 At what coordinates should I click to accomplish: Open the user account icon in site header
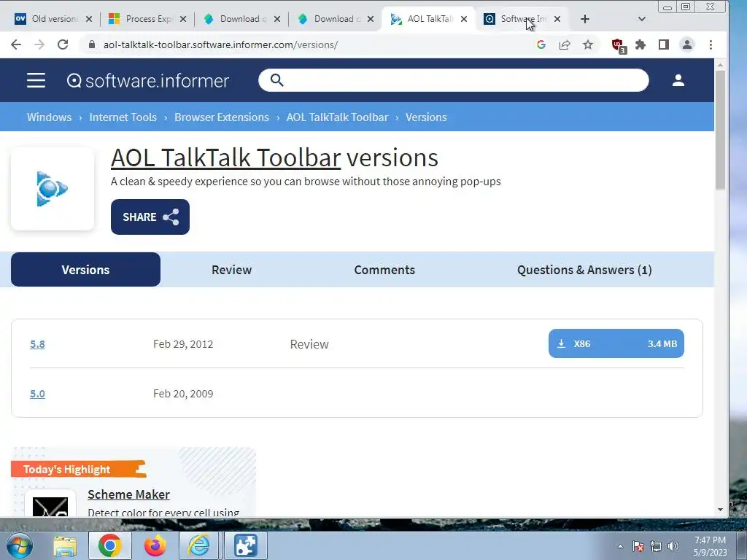click(678, 80)
